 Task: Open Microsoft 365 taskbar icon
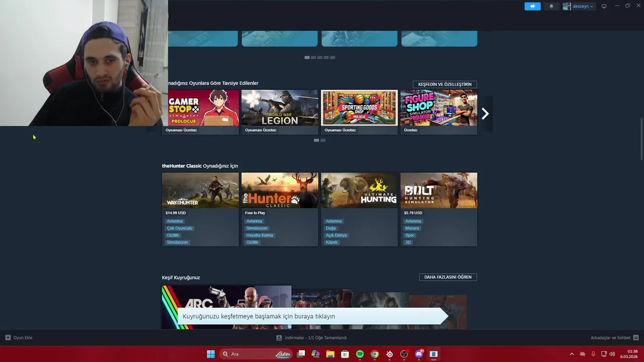[315, 354]
